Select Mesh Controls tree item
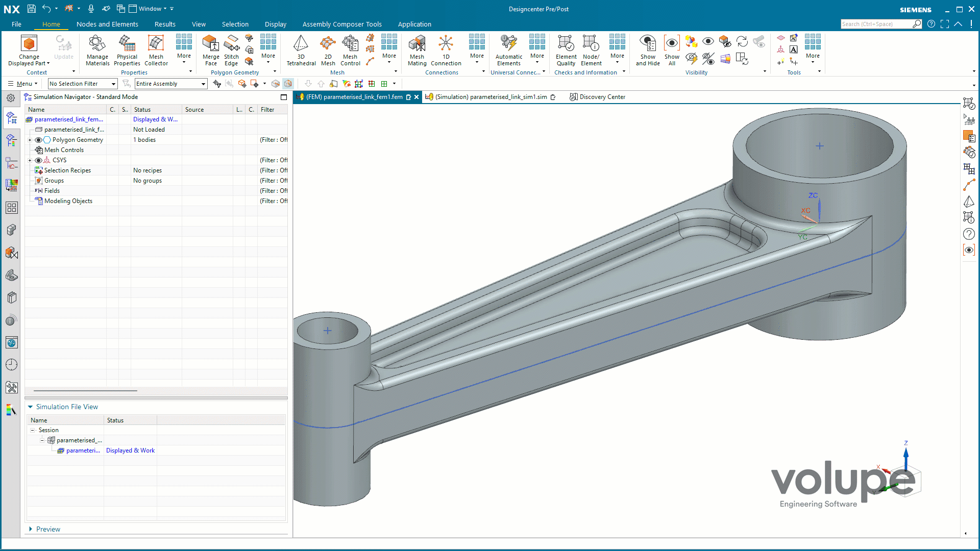Image resolution: width=980 pixels, height=551 pixels. (64, 150)
